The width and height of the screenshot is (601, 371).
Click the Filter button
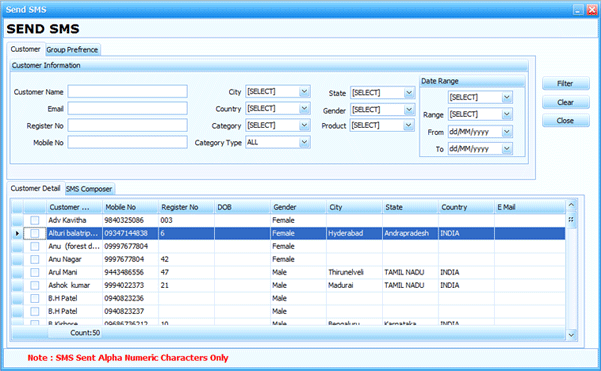pyautogui.click(x=565, y=84)
